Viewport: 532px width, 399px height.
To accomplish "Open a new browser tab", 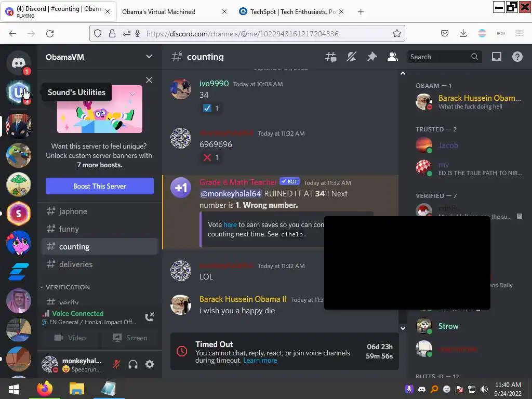I will (x=361, y=12).
